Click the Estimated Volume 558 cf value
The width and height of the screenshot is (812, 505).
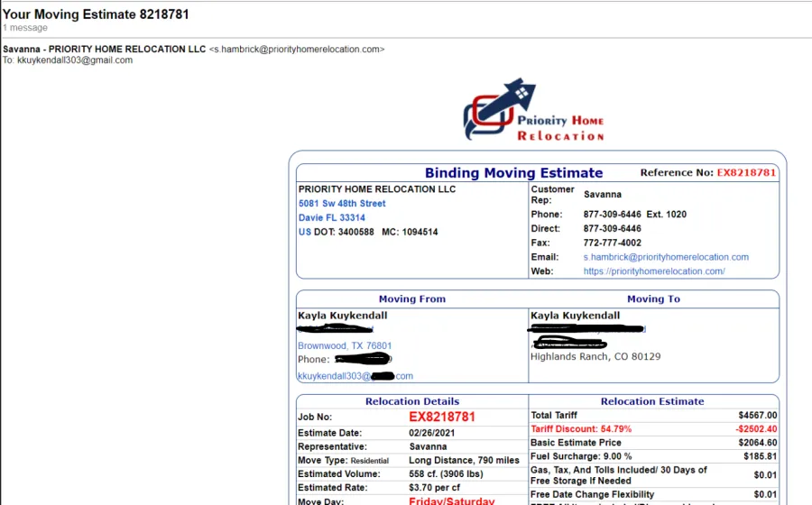(446, 474)
